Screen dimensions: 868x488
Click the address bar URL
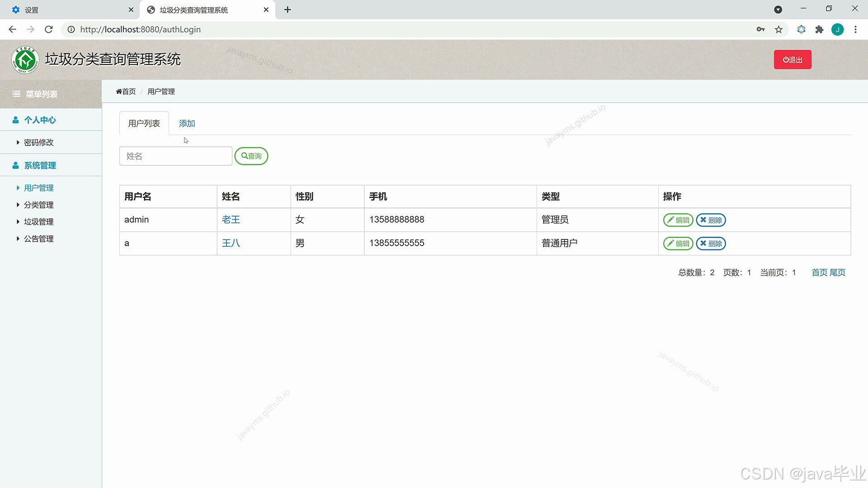click(x=140, y=29)
